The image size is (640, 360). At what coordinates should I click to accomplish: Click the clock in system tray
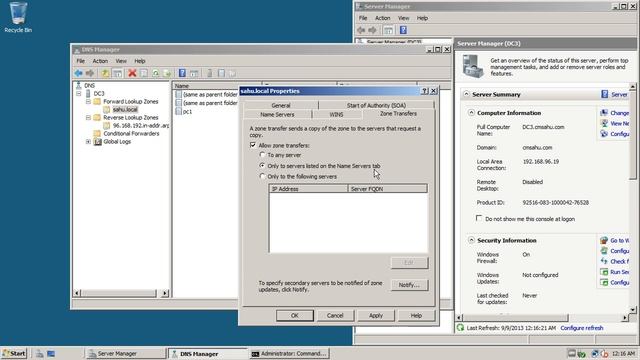click(623, 353)
